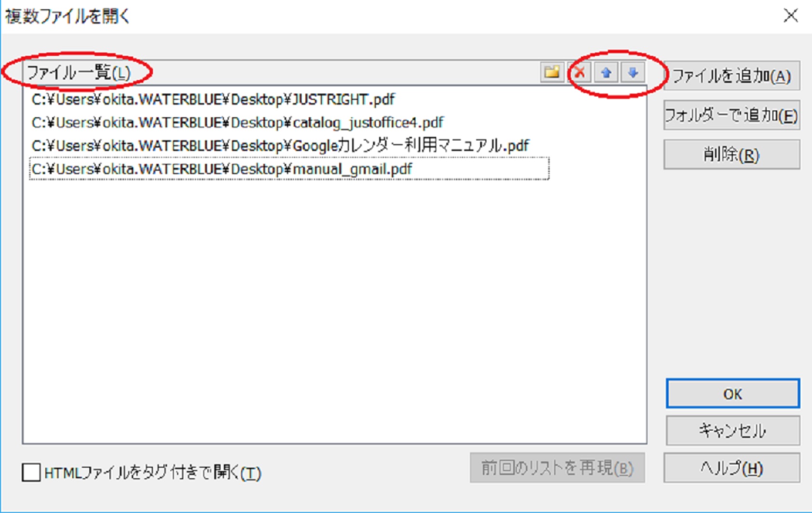Select manual_gmail.pdf in the file list
The height and width of the screenshot is (513, 812).
pos(289,169)
